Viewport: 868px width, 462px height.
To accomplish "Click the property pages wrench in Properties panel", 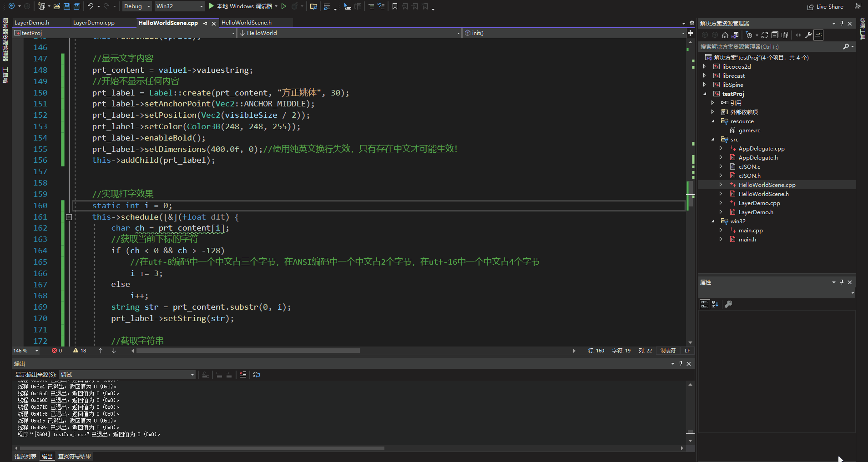I will [x=728, y=304].
